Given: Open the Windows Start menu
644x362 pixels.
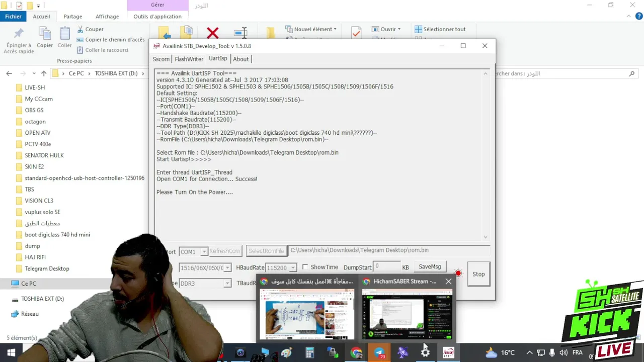Looking at the screenshot, I should pyautogui.click(x=11, y=352).
